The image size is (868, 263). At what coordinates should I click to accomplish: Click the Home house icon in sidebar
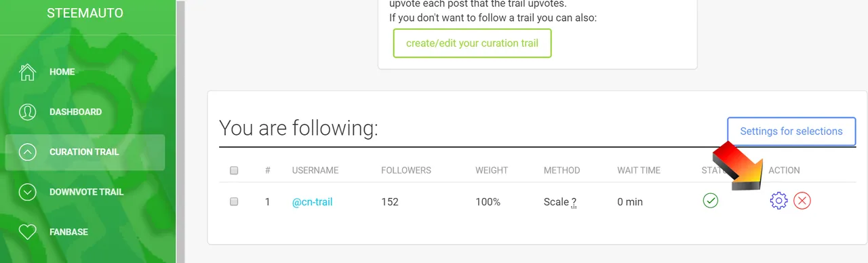coord(27,72)
